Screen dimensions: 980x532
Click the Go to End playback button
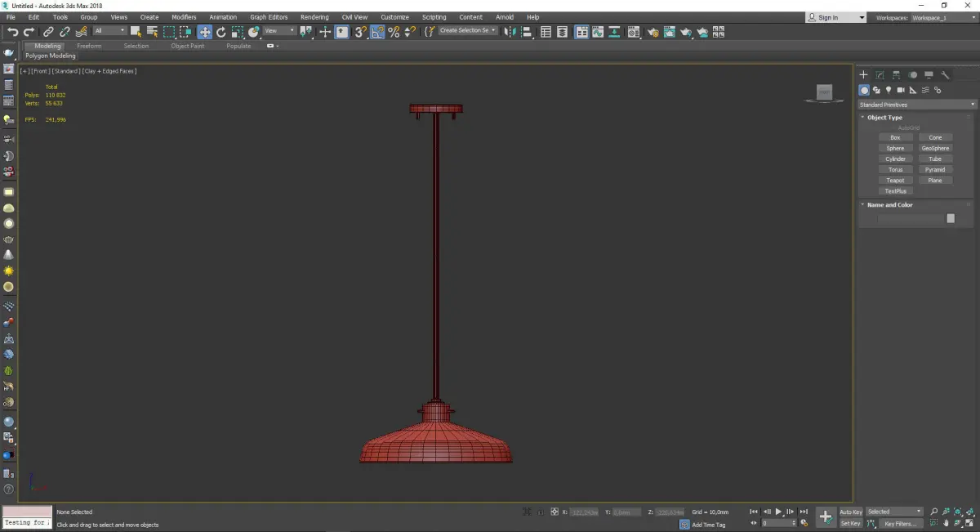(x=804, y=512)
